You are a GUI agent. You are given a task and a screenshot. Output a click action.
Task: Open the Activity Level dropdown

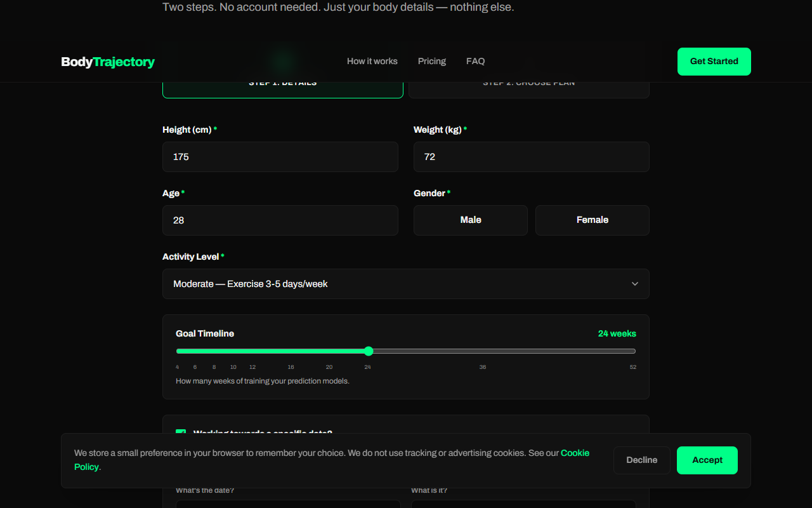point(406,284)
